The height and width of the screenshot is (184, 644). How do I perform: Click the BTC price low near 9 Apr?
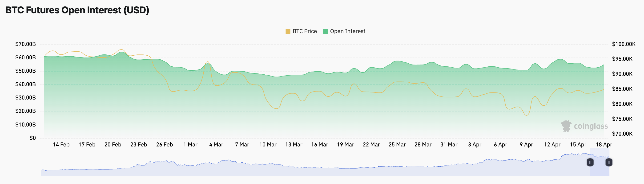click(527, 115)
